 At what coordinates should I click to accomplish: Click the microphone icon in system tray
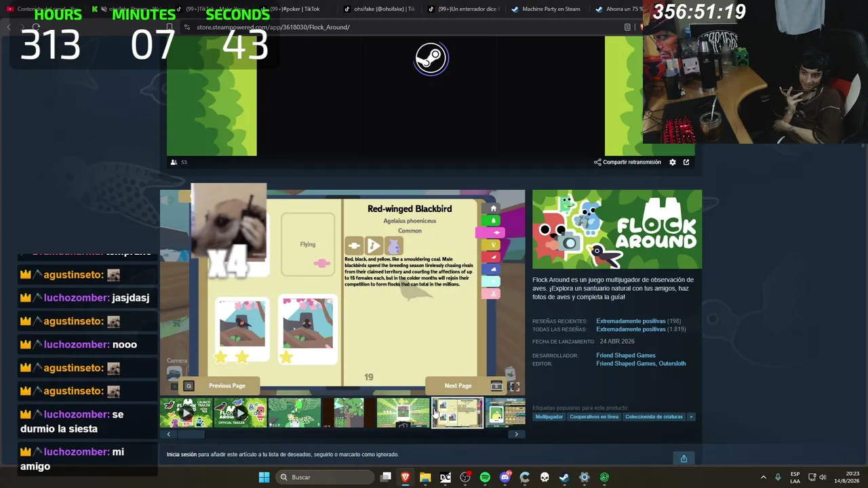click(778, 477)
